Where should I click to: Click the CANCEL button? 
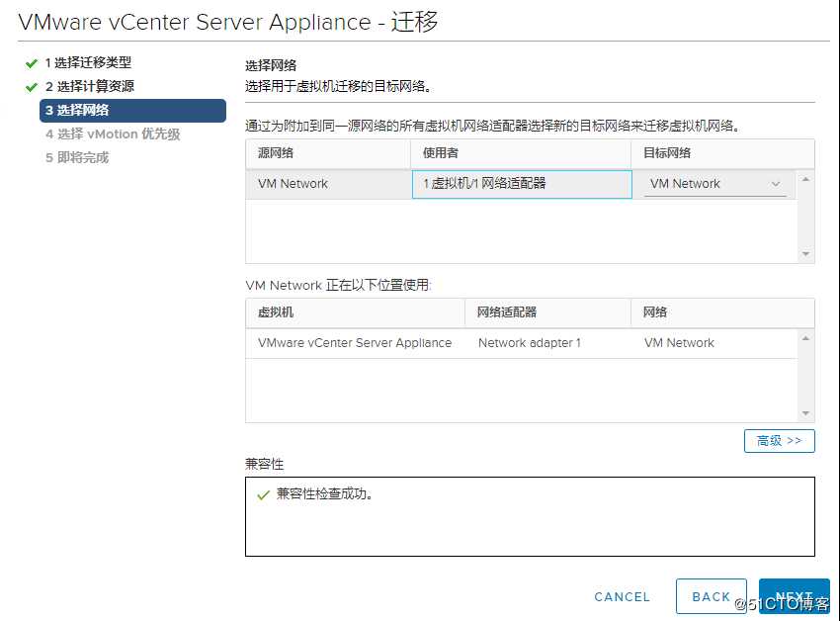click(622, 597)
